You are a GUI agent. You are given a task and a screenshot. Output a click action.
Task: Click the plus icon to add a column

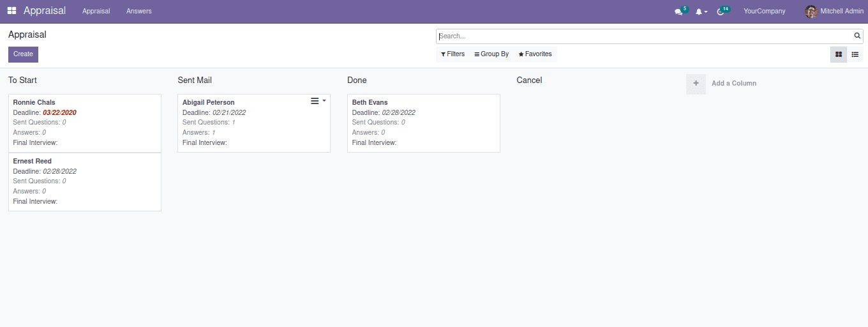point(696,84)
